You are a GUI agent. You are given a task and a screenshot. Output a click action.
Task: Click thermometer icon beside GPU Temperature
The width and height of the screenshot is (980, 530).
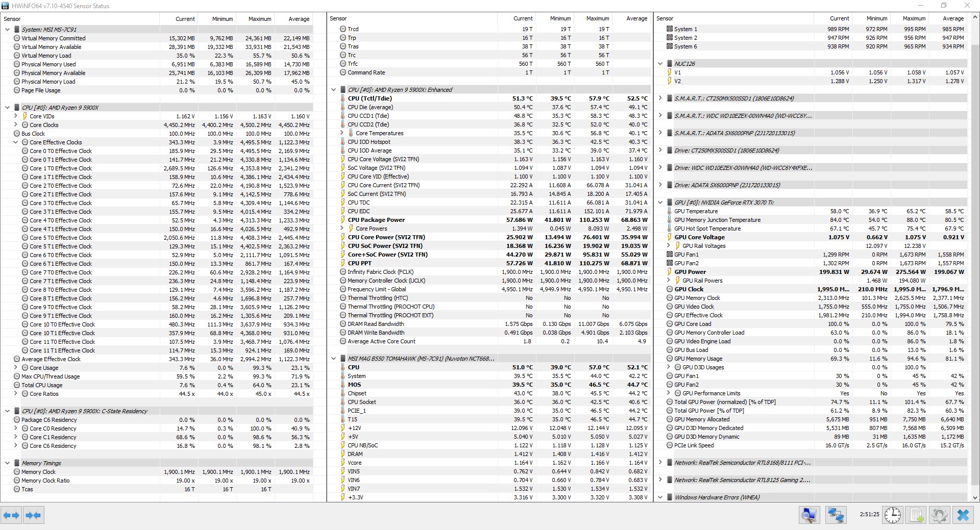click(670, 211)
